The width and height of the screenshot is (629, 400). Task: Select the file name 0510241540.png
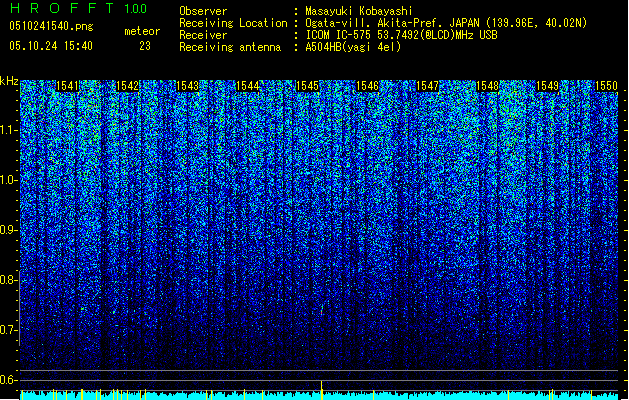pos(51,26)
